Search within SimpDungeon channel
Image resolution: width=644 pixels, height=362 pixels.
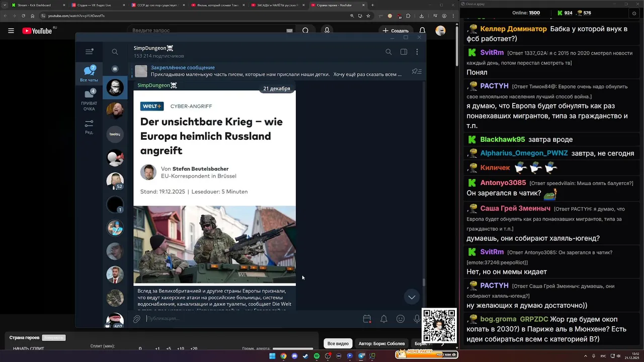[x=388, y=52]
